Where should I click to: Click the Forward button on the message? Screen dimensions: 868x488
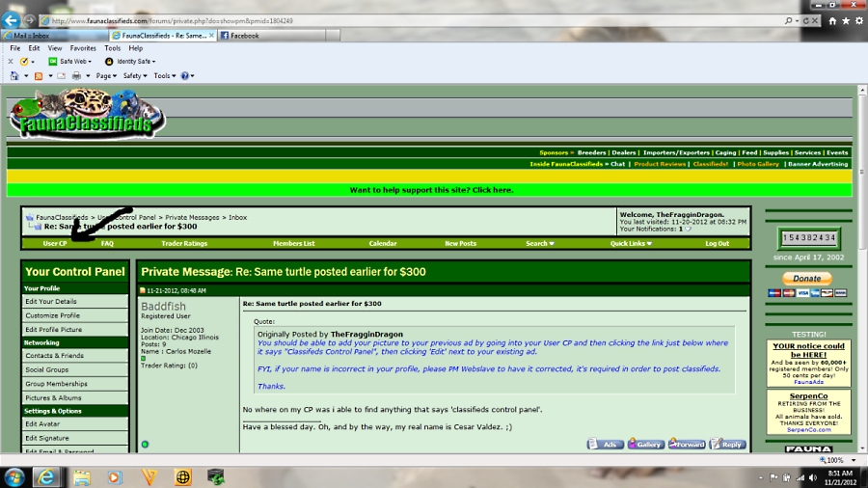click(x=687, y=445)
